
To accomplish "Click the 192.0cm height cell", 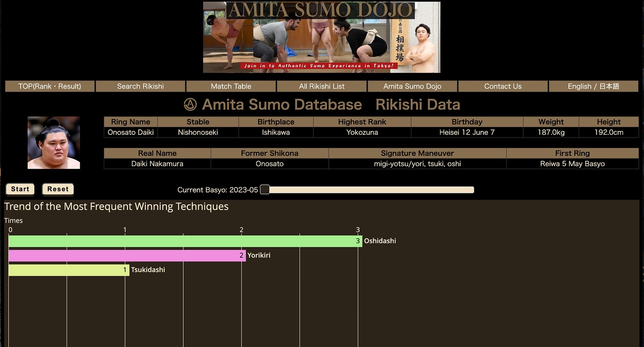I will (609, 132).
